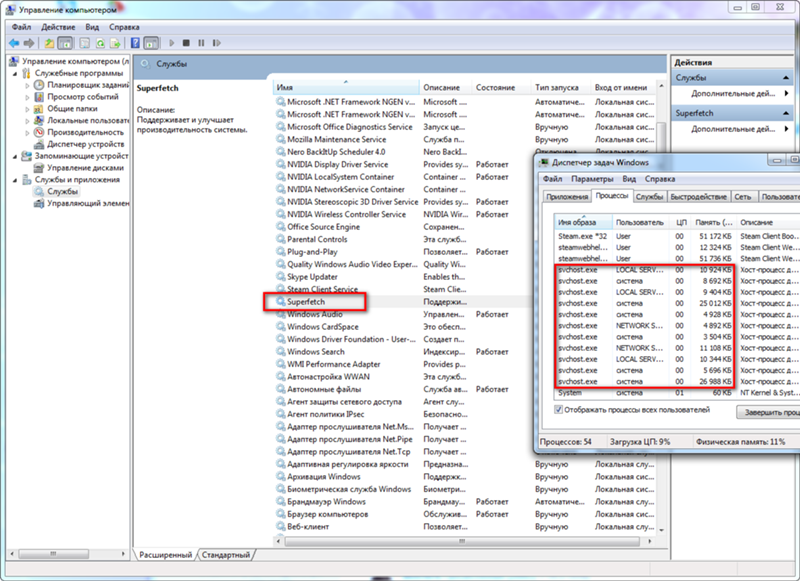This screenshot has width=800, height=581.
Task: Click the Export list toolbar icon
Action: coord(116,43)
